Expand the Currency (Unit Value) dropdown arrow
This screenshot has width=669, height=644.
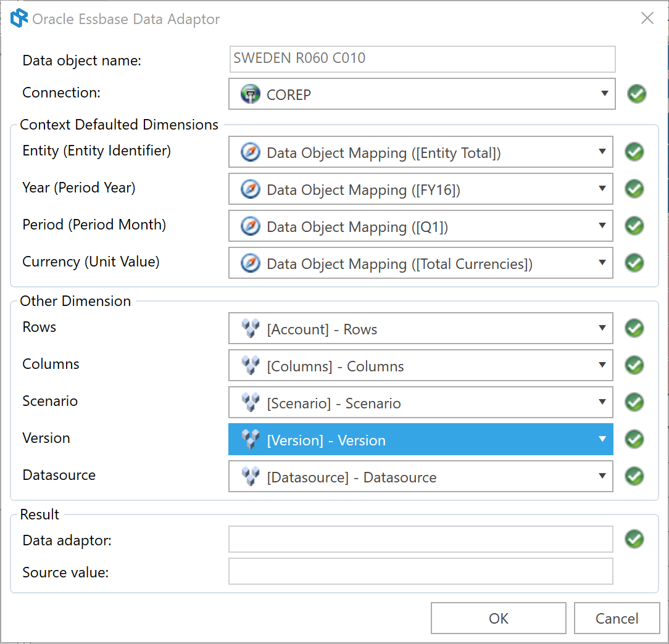tap(602, 262)
